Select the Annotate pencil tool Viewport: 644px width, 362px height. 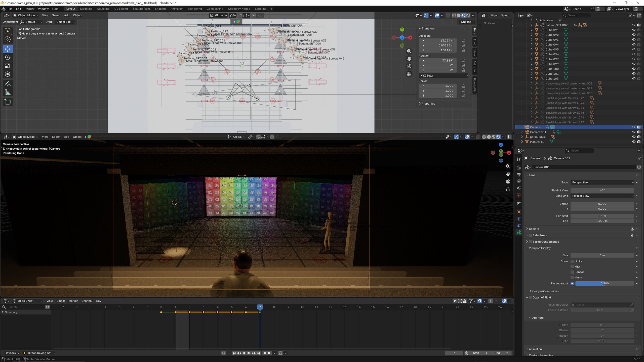click(8, 84)
